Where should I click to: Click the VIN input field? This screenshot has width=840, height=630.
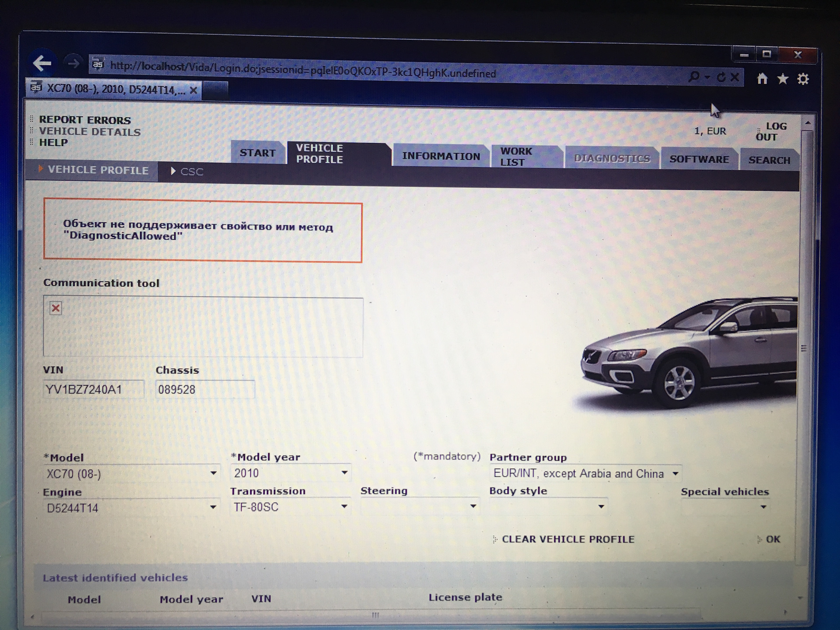click(93, 389)
